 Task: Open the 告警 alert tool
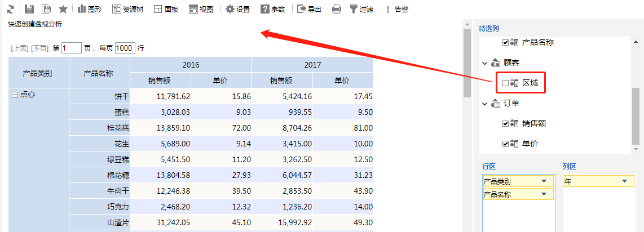[397, 9]
